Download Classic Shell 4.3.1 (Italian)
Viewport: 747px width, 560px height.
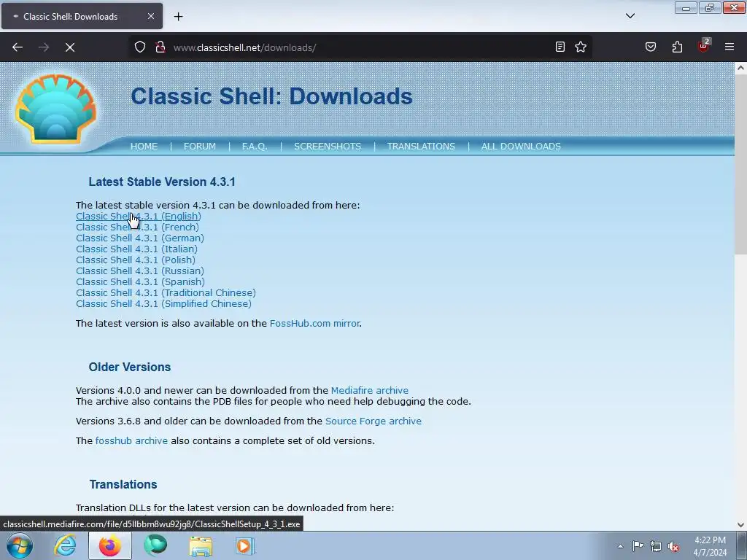(136, 249)
